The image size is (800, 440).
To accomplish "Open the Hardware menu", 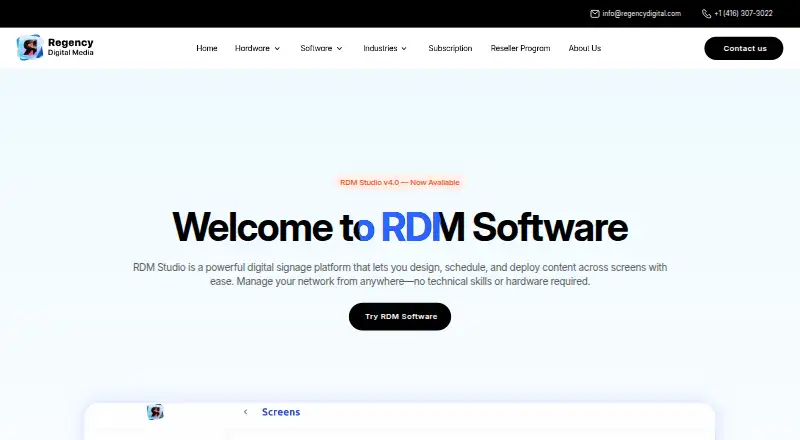I will pos(252,48).
